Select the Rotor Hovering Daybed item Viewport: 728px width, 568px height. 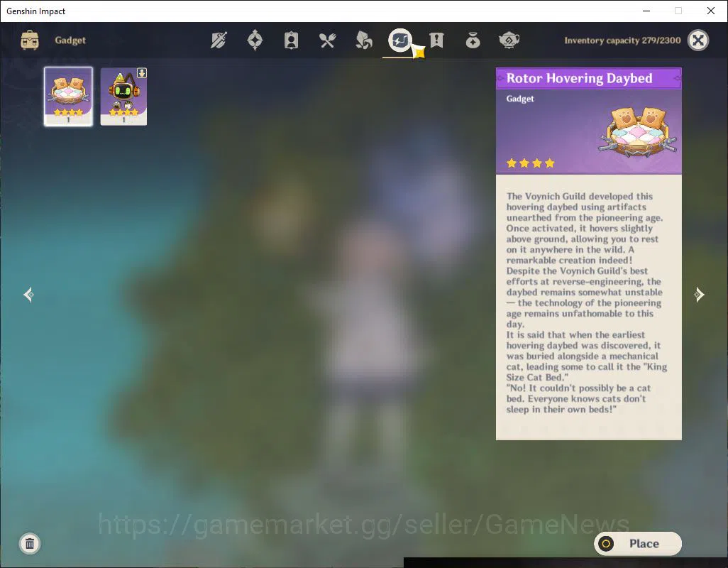coord(68,96)
